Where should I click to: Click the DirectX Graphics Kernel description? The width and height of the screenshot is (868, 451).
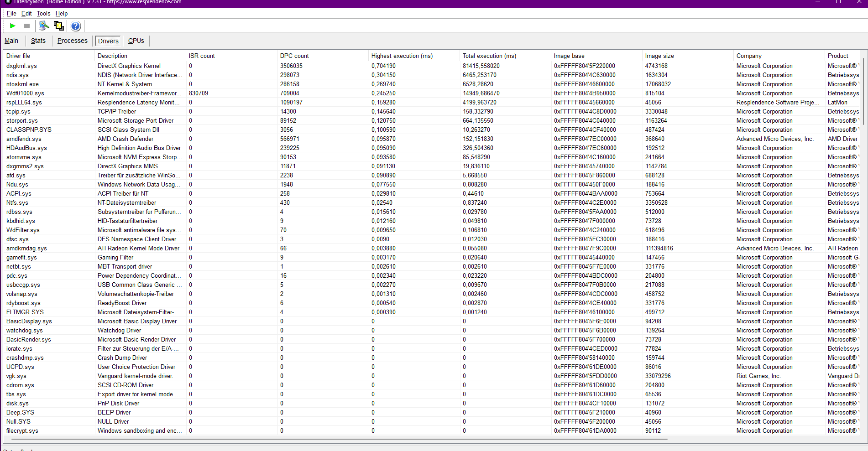point(129,66)
